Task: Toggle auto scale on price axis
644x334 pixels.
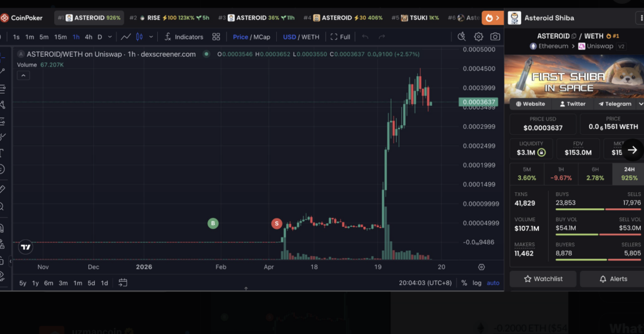Action: point(493,283)
